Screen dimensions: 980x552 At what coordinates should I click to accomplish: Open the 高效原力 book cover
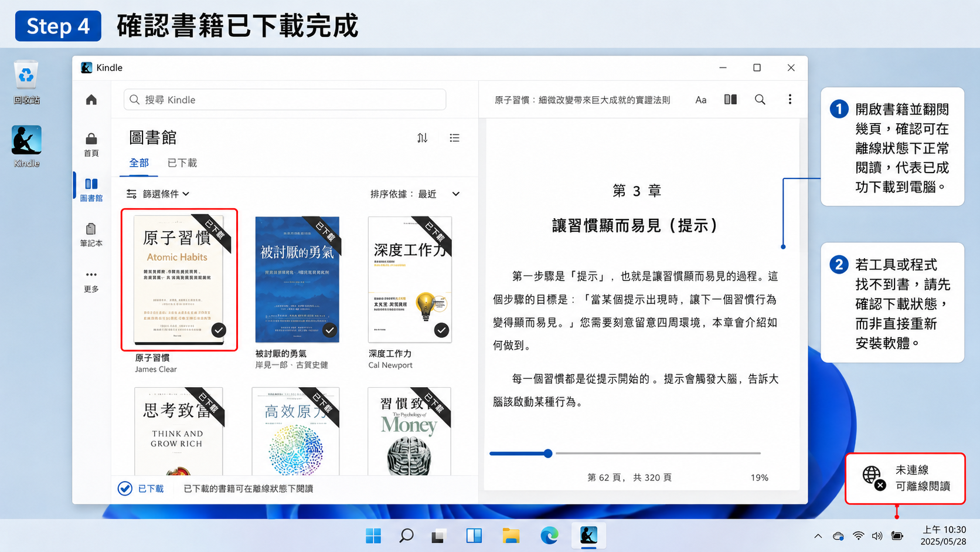(x=295, y=431)
